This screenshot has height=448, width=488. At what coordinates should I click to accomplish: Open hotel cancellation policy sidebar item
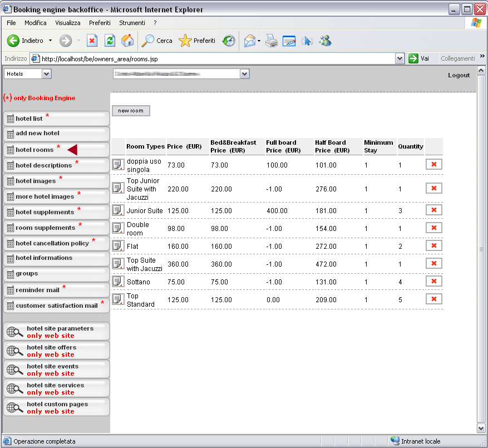pos(52,243)
